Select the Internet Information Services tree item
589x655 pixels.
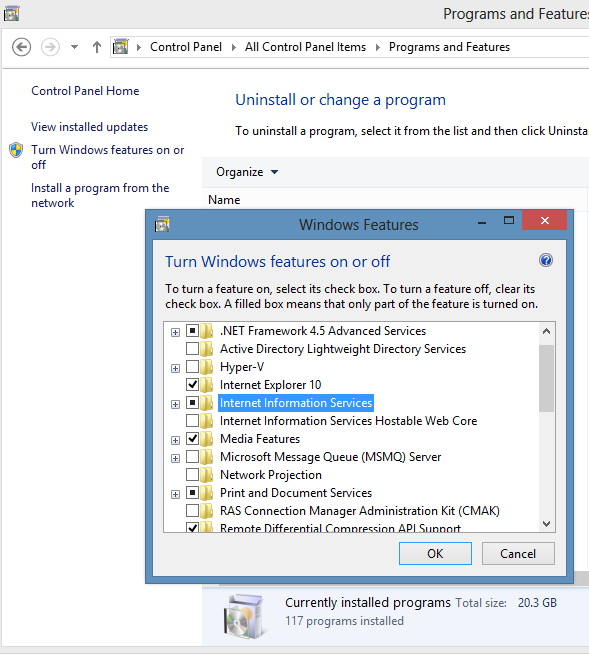[296, 403]
